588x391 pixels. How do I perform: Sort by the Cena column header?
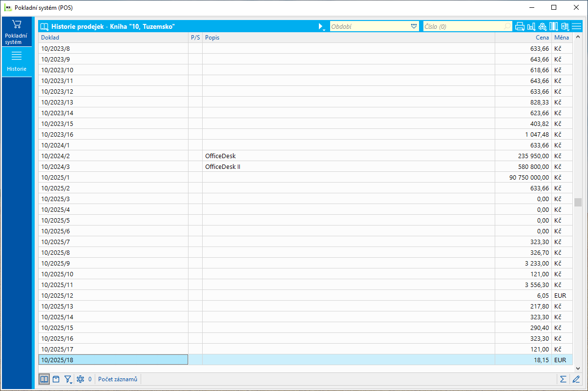coord(523,38)
